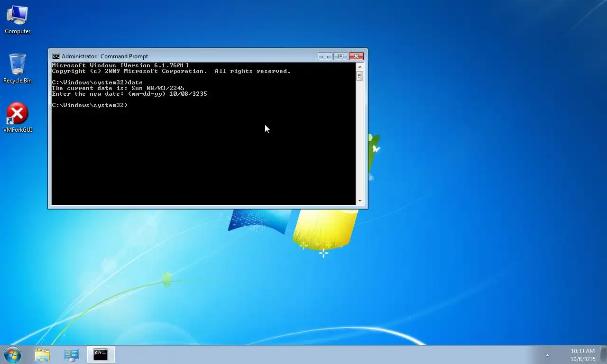Click the Command Prompt title bar icon
The height and width of the screenshot is (364, 607).
pos(56,56)
